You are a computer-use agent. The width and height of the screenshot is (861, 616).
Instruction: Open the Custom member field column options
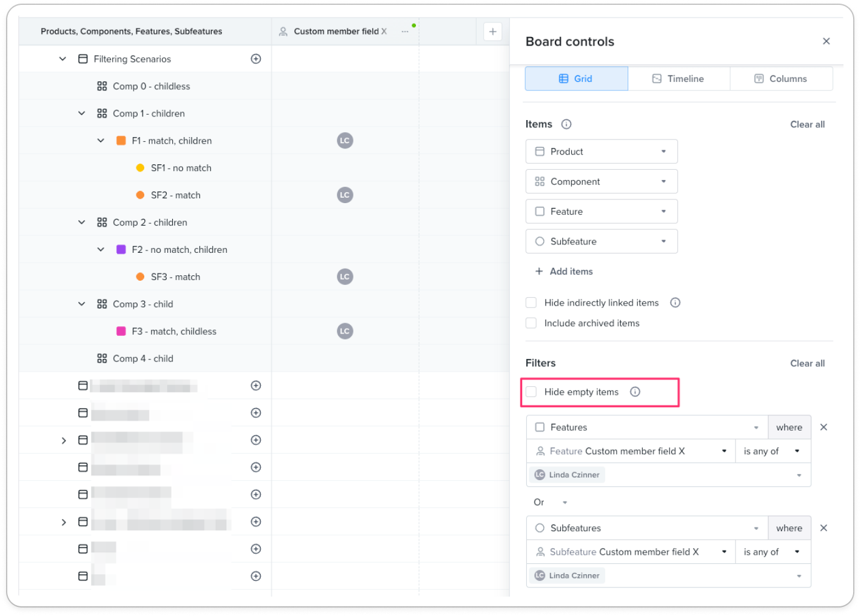tap(405, 32)
